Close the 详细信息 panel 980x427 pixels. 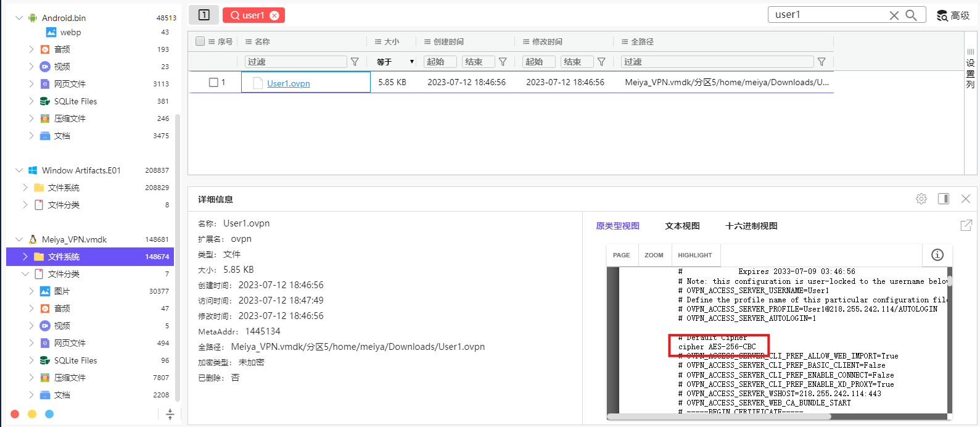(966, 199)
